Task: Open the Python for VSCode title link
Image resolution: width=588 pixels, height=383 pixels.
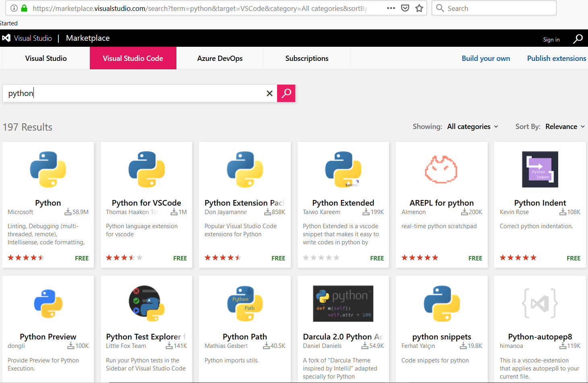Action: click(147, 203)
